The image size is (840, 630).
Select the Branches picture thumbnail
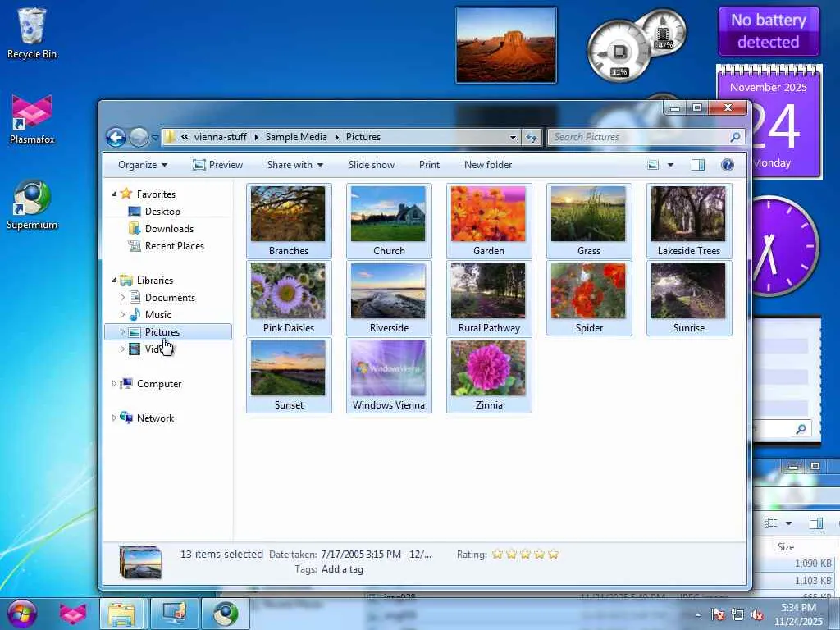tap(289, 221)
